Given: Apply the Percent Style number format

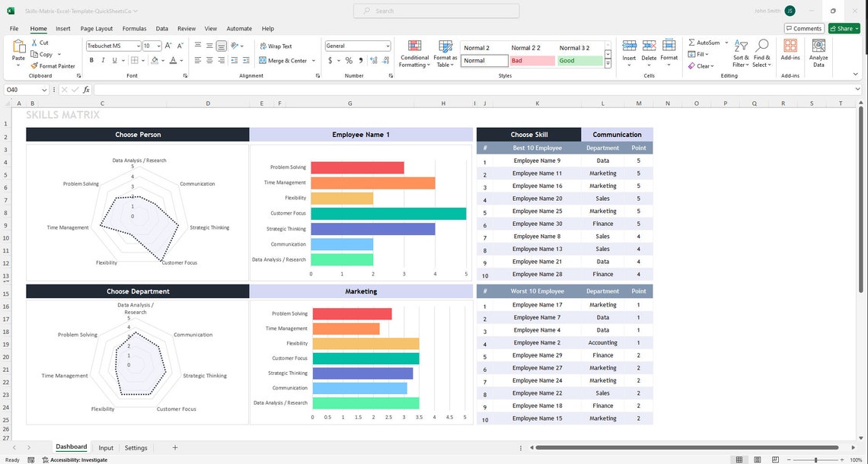Looking at the screenshot, I should pos(349,60).
